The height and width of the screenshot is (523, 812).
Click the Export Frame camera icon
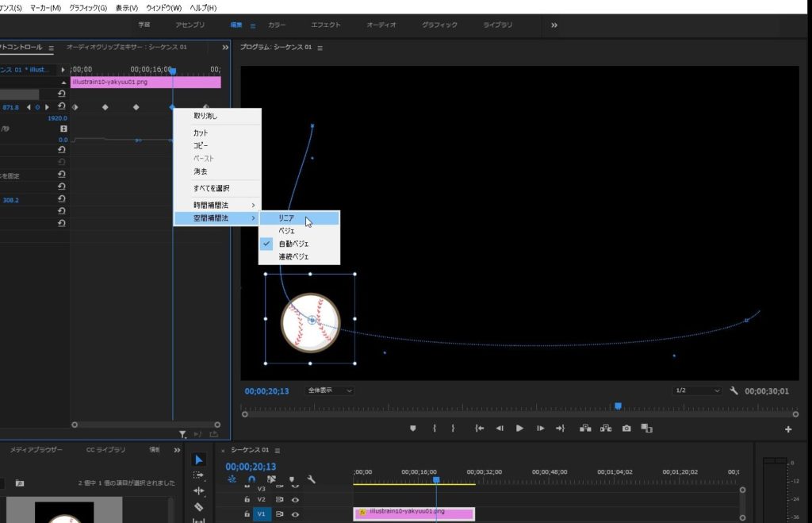(x=626, y=429)
